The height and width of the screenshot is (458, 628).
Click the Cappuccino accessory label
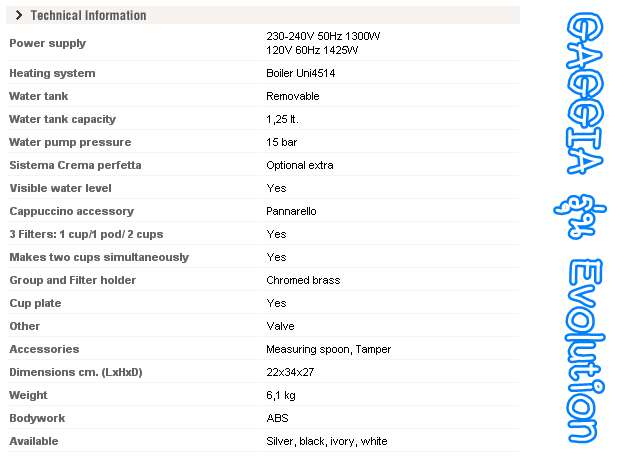(71, 211)
